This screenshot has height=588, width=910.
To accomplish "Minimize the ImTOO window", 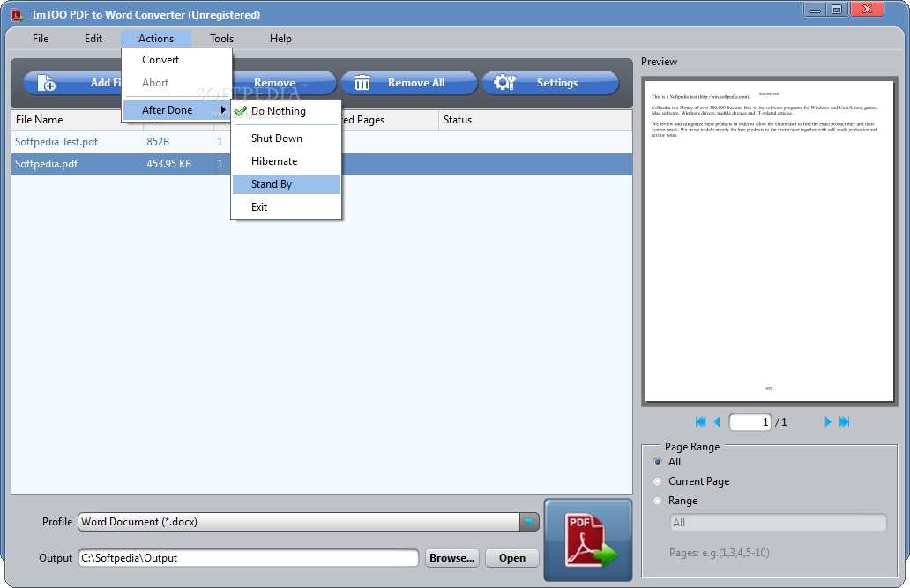I will click(815, 10).
